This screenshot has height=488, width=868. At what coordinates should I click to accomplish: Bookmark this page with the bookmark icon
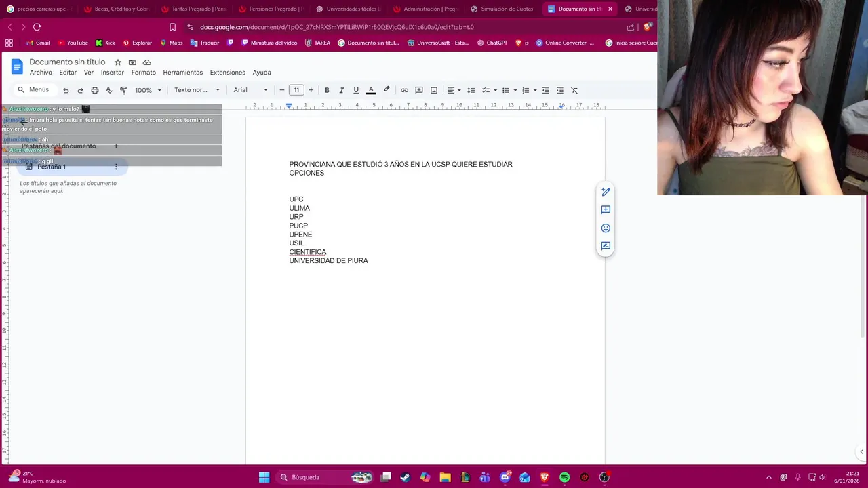coord(172,27)
